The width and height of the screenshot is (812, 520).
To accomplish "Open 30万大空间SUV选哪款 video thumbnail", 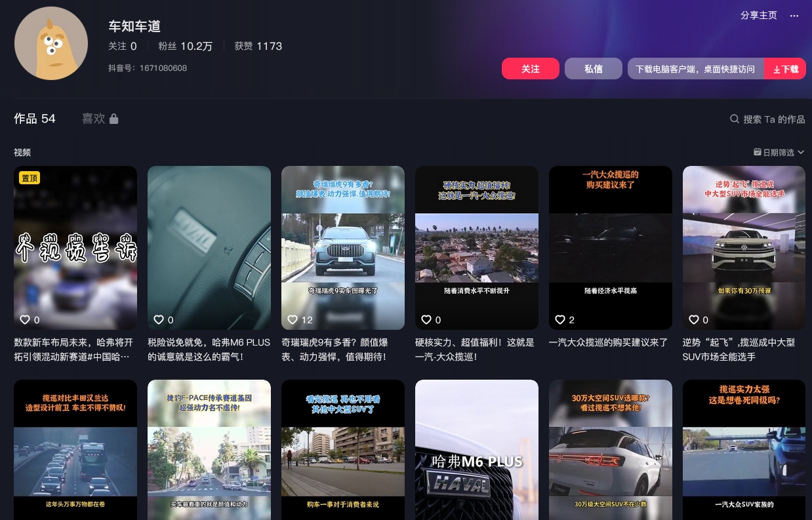I will click(x=611, y=450).
